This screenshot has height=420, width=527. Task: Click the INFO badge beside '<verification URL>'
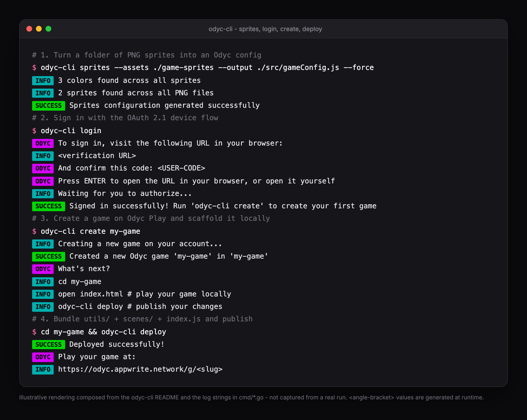click(x=43, y=156)
